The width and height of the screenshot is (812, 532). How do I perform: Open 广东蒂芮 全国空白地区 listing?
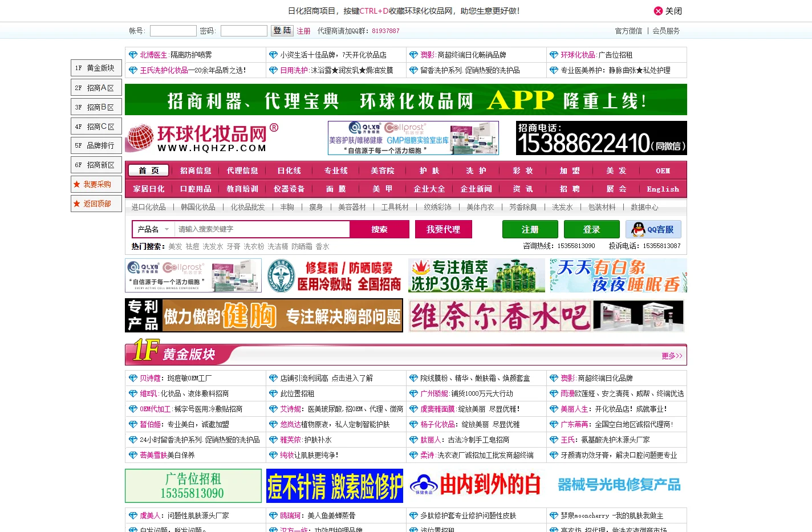[617, 424]
